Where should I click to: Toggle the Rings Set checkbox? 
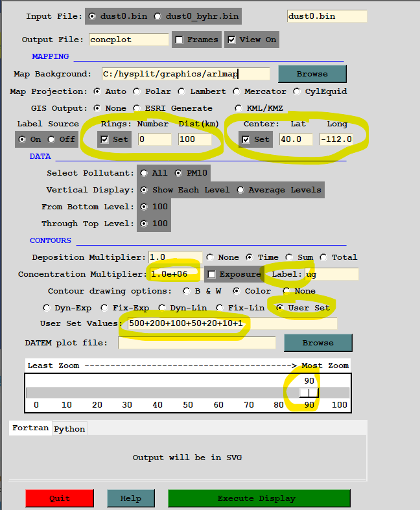pos(105,139)
